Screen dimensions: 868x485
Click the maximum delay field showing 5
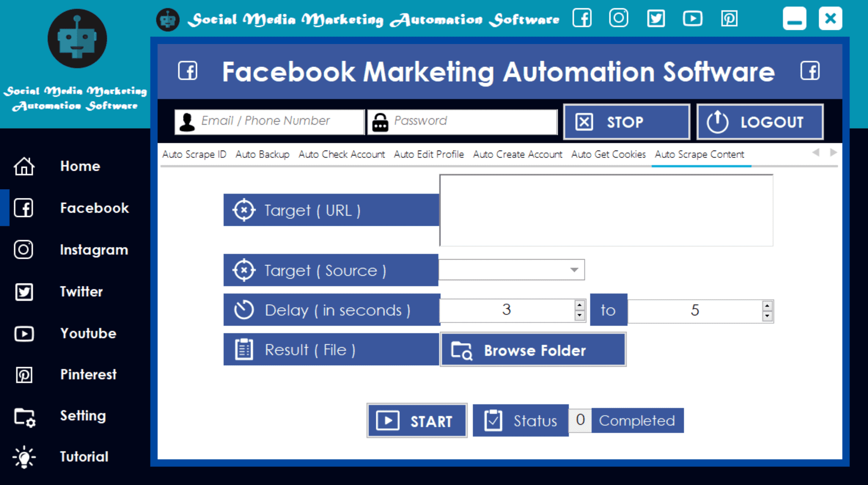pyautogui.click(x=695, y=310)
